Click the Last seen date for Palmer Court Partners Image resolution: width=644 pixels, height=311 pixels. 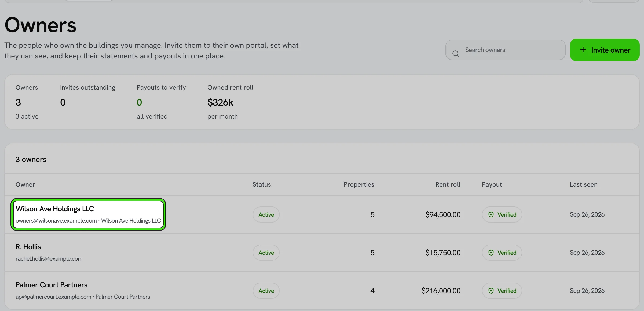click(x=587, y=291)
